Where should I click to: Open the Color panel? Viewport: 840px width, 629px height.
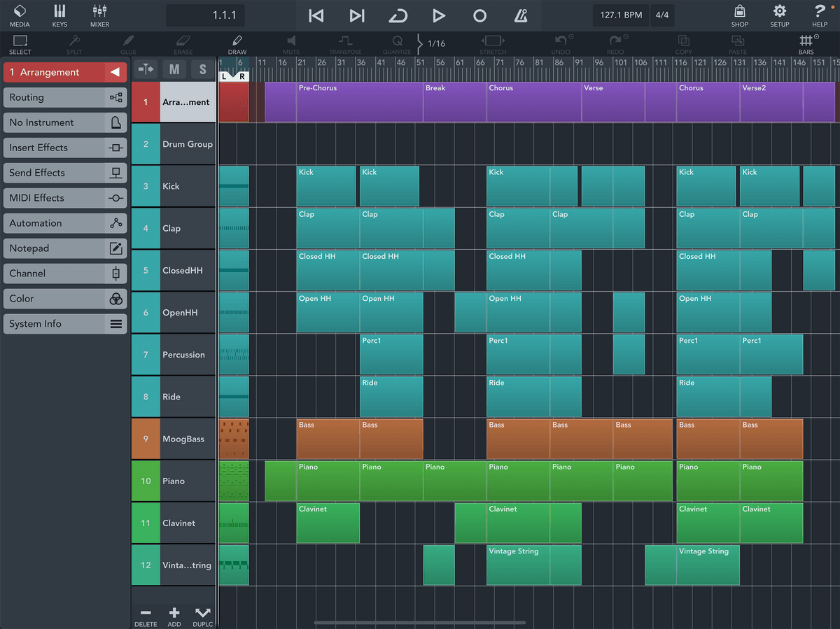click(x=64, y=299)
